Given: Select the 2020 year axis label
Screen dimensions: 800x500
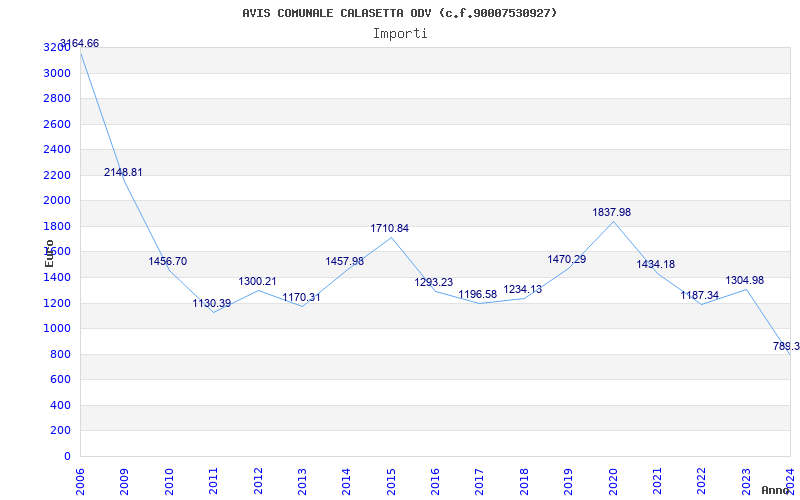Looking at the screenshot, I should pos(613,482).
